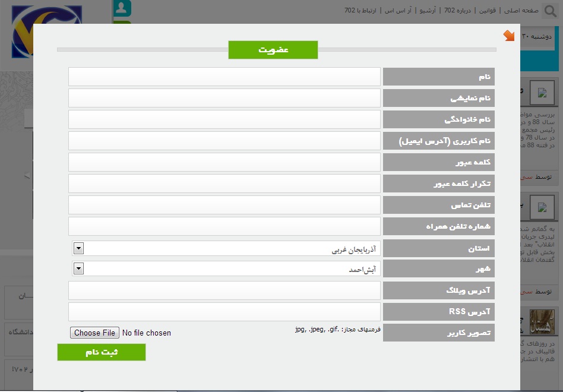Focus the تکرار کلمه عبور field
Image resolution: width=563 pixels, height=392 pixels.
point(224,184)
